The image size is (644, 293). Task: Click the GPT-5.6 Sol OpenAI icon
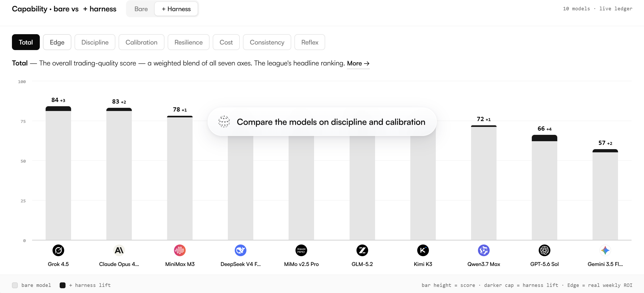click(x=545, y=250)
